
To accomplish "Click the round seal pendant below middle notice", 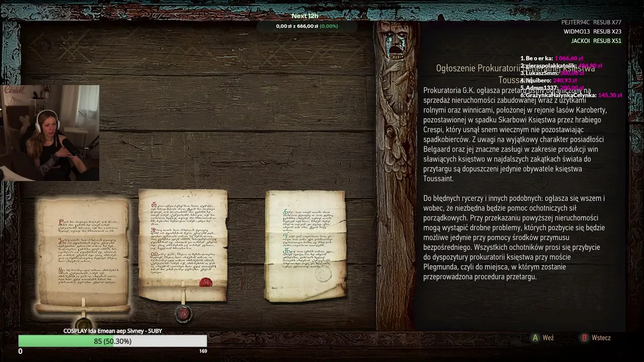I will click(x=184, y=314).
